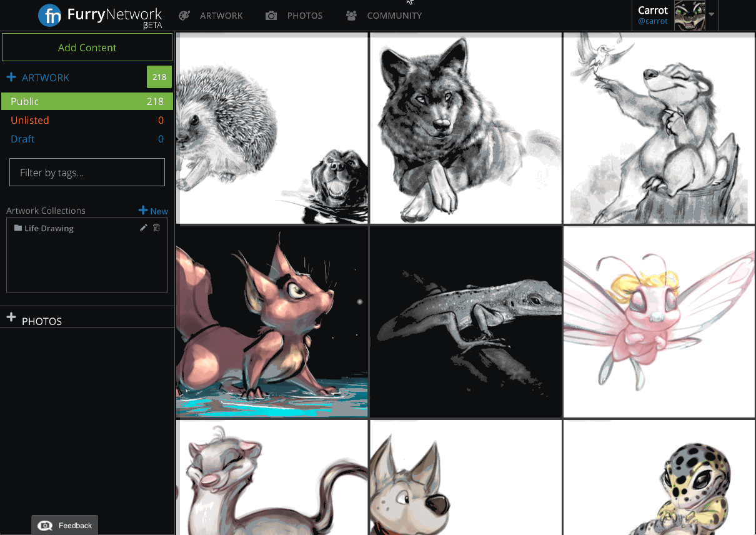Select the Community people icon in top bar
The width and height of the screenshot is (756, 535).
tap(351, 15)
